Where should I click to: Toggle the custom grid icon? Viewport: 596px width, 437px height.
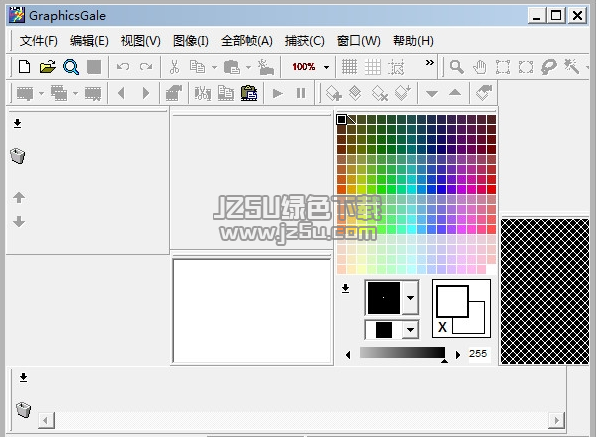coord(373,67)
